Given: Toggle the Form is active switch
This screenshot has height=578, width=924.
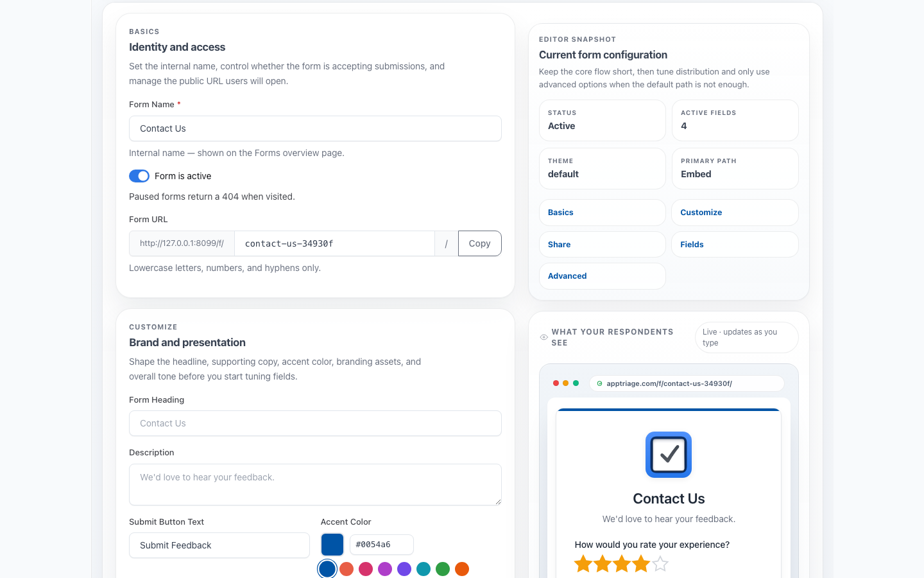Looking at the screenshot, I should pos(139,176).
